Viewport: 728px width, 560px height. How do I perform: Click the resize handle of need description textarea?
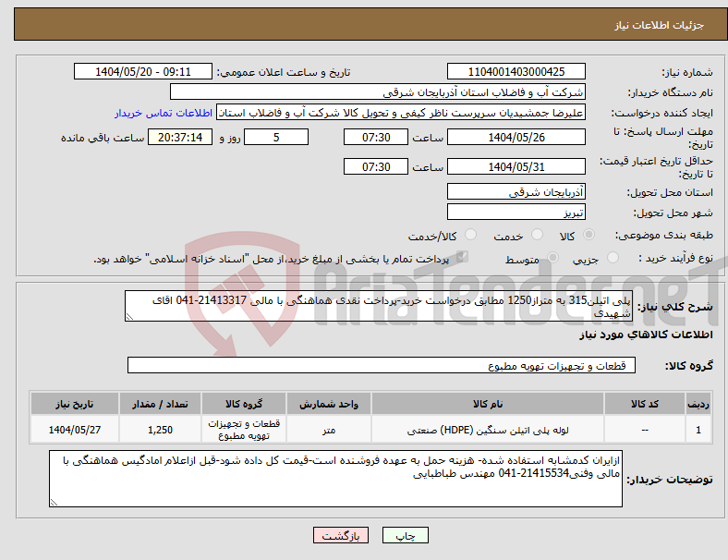(129, 317)
